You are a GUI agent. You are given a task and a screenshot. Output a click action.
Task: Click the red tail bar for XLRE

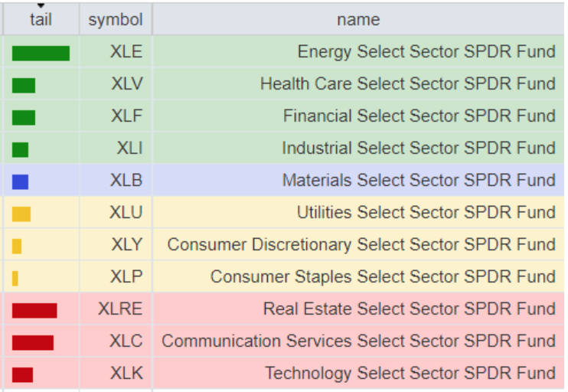(x=34, y=310)
